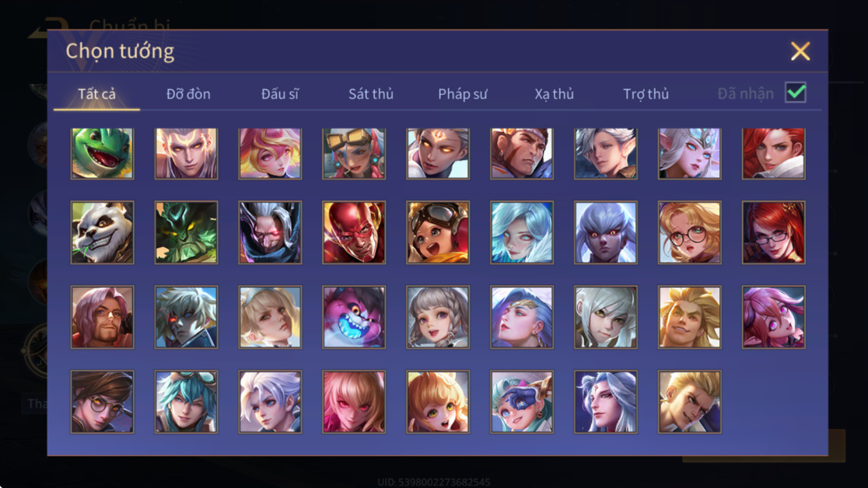Show the Sát thủ hero category

(371, 94)
